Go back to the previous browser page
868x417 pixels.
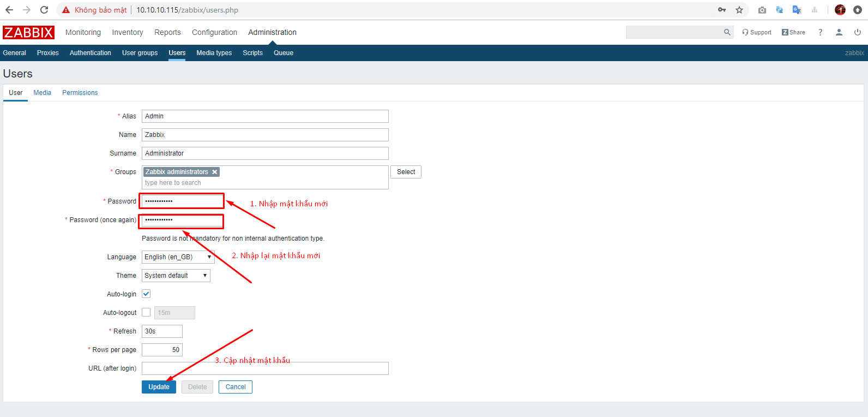click(x=9, y=10)
